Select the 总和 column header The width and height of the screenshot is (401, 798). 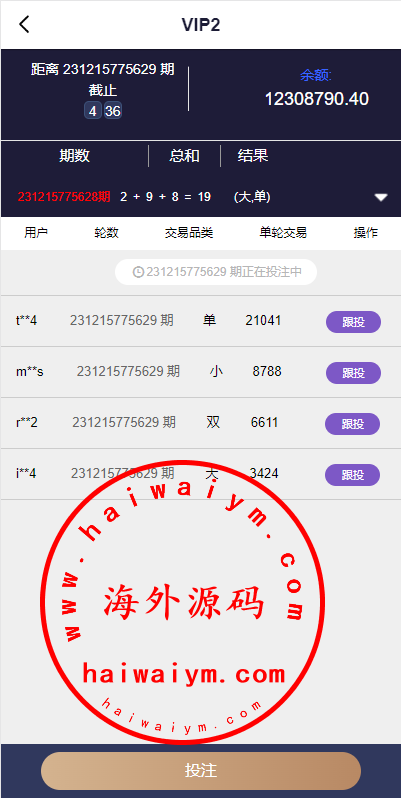184,156
